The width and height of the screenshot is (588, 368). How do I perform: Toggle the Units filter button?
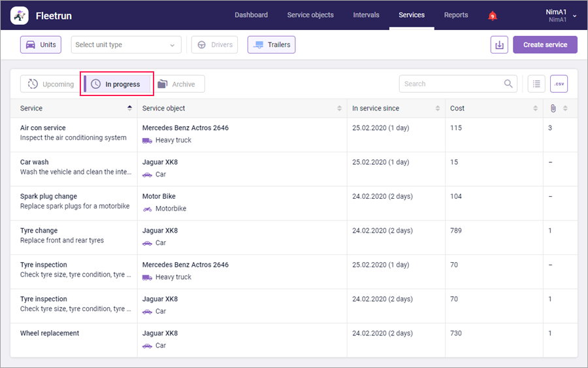click(x=41, y=44)
